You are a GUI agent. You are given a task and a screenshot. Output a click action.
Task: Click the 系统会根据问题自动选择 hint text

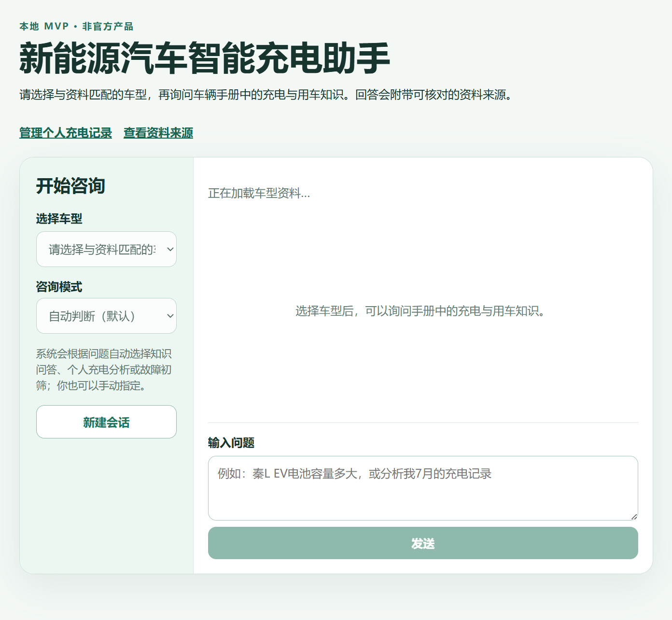coord(104,370)
